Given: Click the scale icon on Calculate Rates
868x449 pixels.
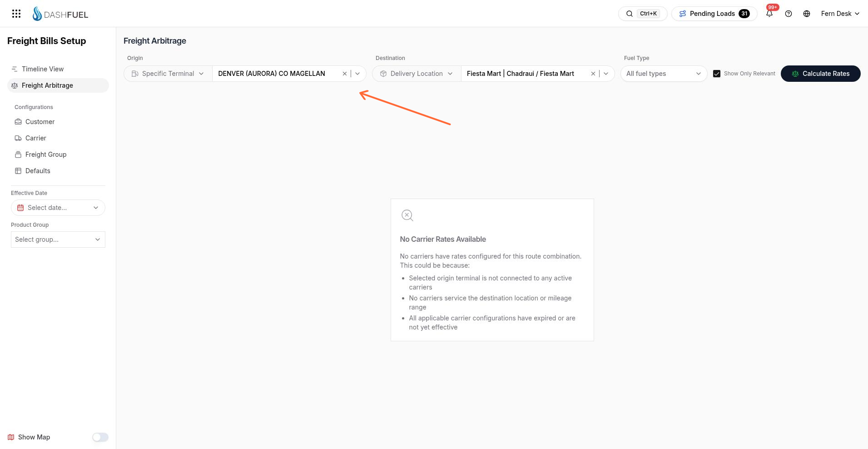Looking at the screenshot, I should pyautogui.click(x=795, y=74).
